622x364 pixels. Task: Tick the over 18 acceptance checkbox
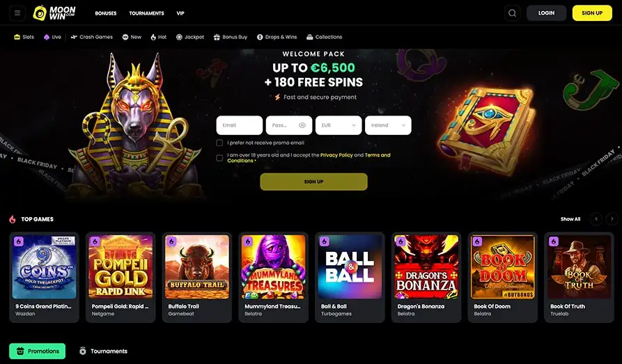pyautogui.click(x=219, y=158)
